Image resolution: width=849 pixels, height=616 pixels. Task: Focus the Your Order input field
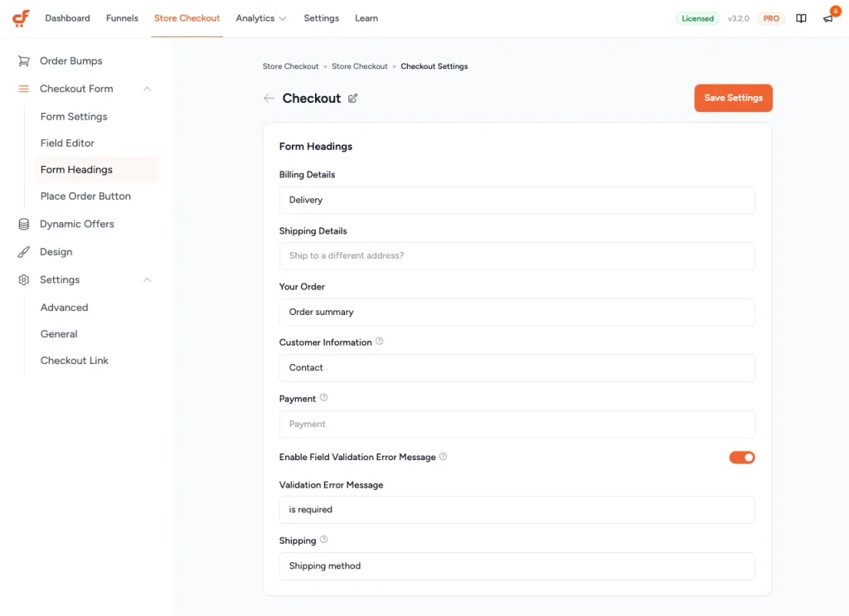pos(517,313)
